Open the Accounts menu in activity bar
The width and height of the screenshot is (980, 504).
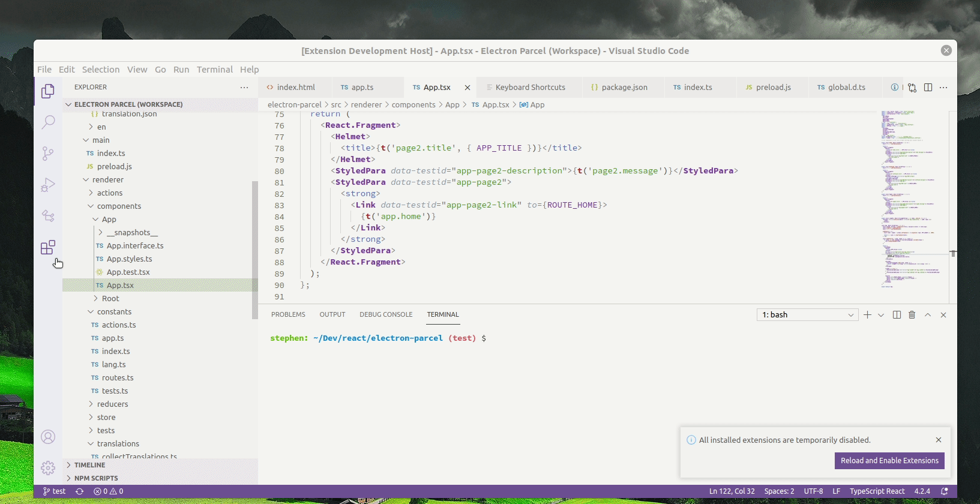pos(48,437)
